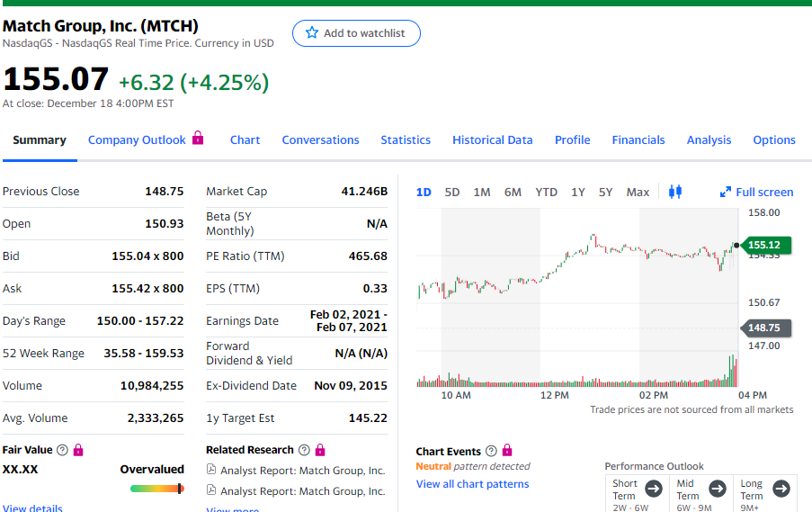
Task: Click the Mid Term outlook arrow icon
Action: tap(718, 489)
